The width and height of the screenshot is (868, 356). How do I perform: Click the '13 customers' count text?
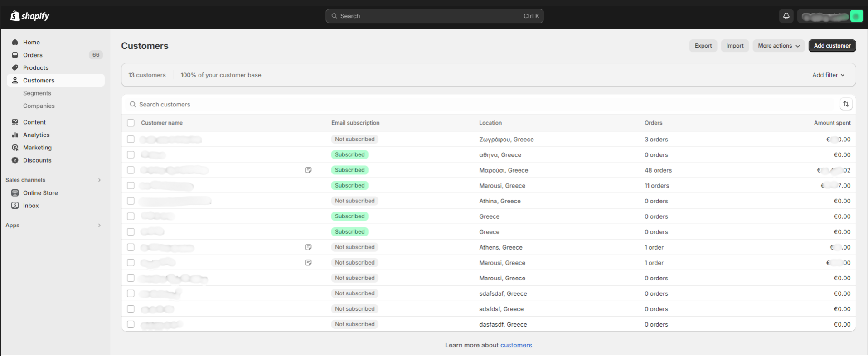[147, 75]
